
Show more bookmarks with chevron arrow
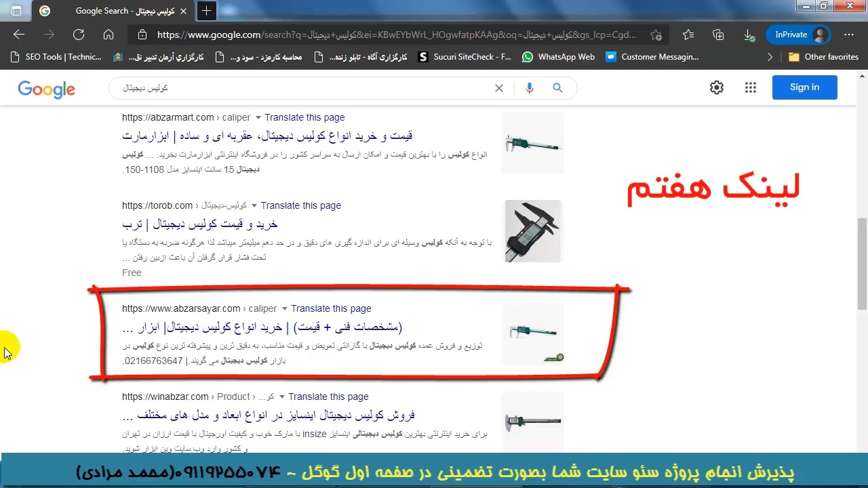tap(770, 57)
